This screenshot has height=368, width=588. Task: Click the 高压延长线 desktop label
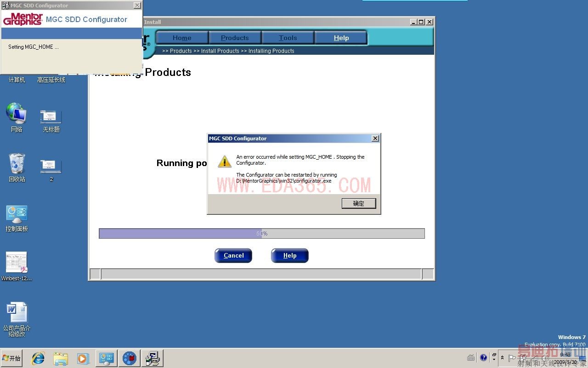(x=51, y=80)
